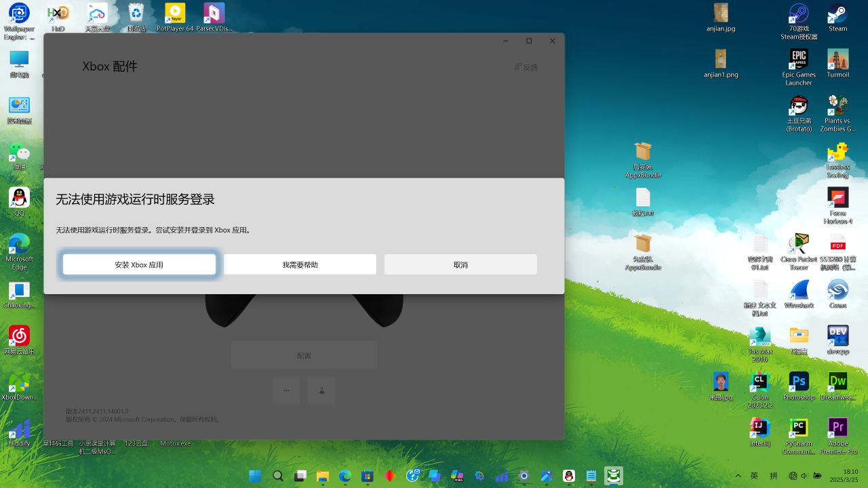Select the Dreamweaver desktop shortcut
The image size is (868, 488).
click(837, 386)
